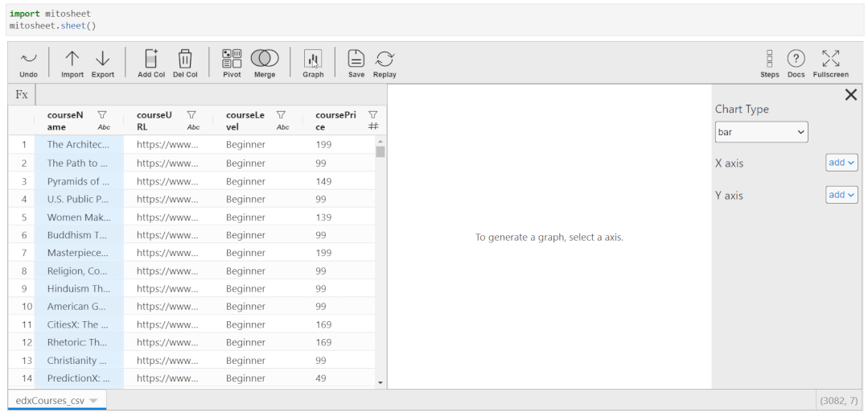Open the Chart Type dropdown showing bar
The image size is (868, 417).
tap(761, 132)
